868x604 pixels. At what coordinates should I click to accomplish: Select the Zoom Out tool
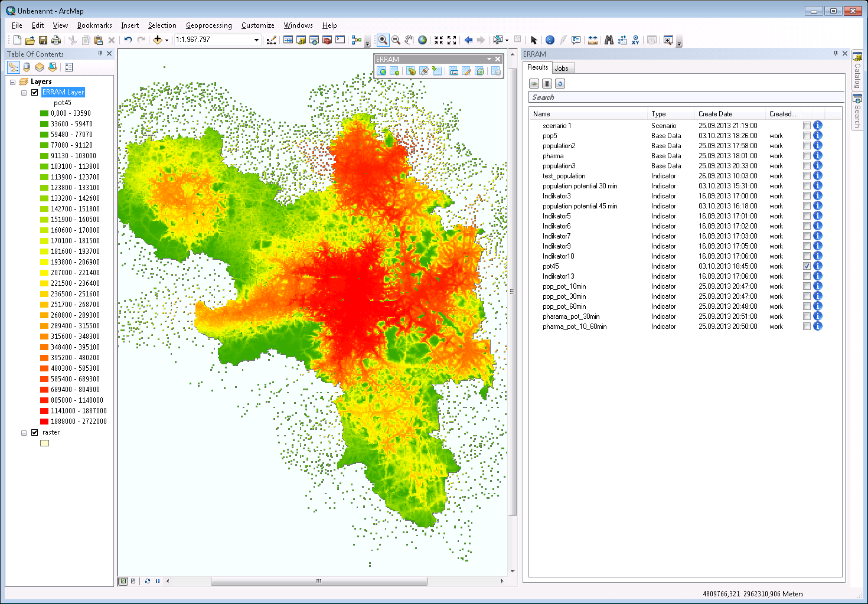[x=396, y=40]
